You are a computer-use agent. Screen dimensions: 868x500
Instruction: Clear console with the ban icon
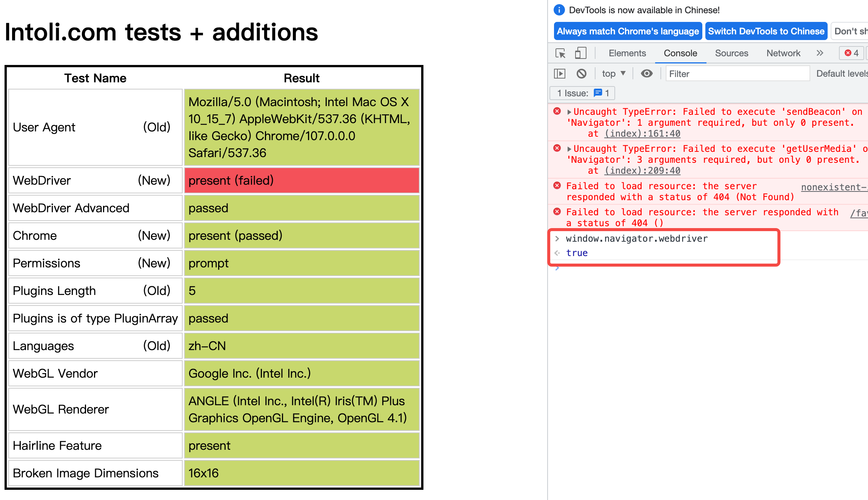[582, 74]
